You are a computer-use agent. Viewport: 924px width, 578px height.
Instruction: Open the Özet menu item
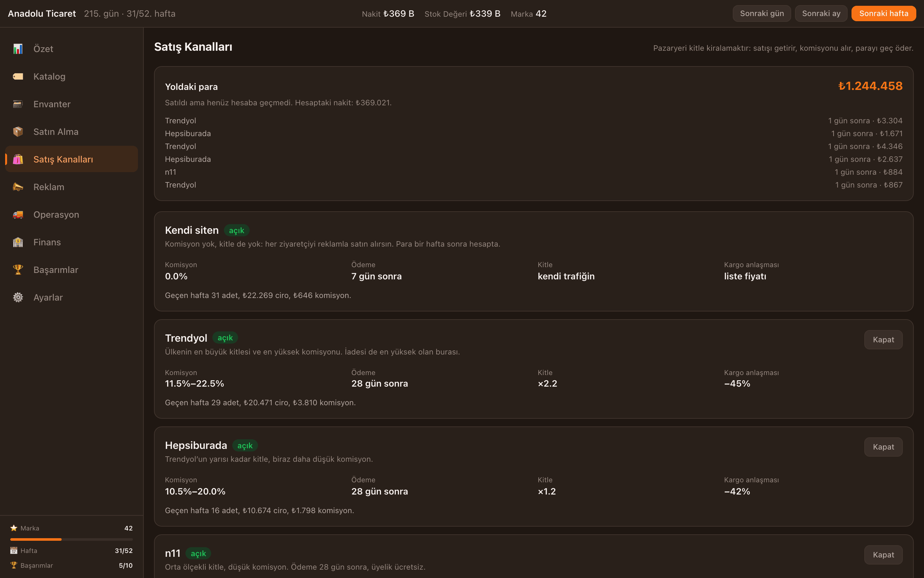pyautogui.click(x=72, y=49)
